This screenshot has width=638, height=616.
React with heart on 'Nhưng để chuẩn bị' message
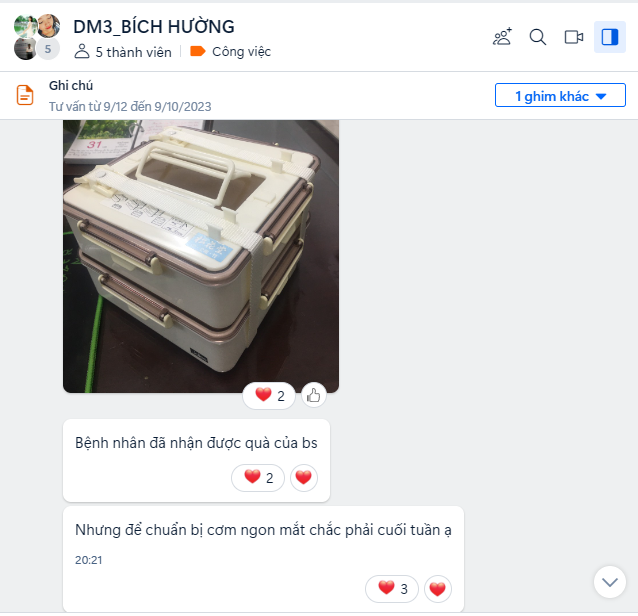438,588
